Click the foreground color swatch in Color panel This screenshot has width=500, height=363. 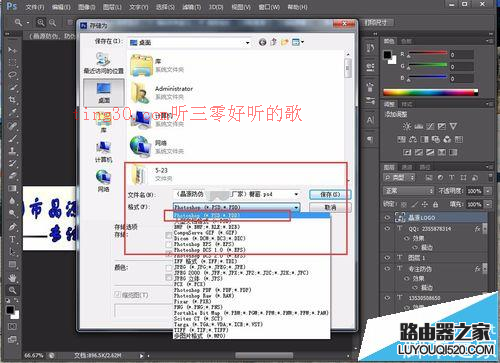coord(387,55)
